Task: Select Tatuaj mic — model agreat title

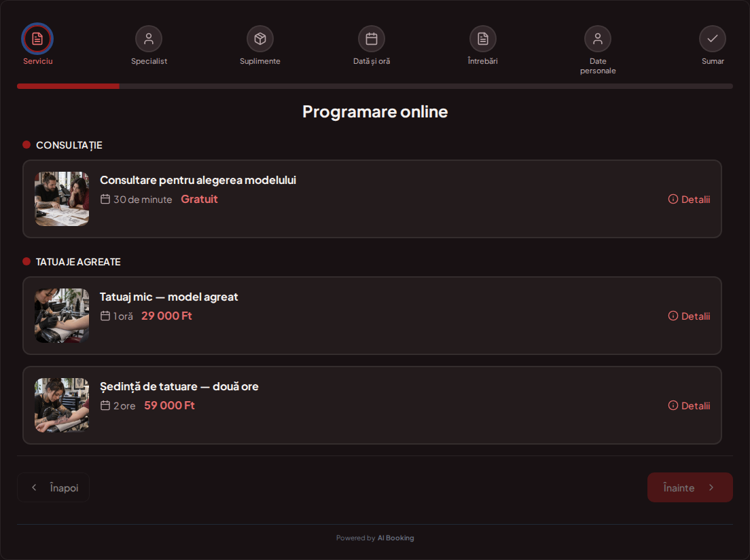Action: [x=169, y=297]
